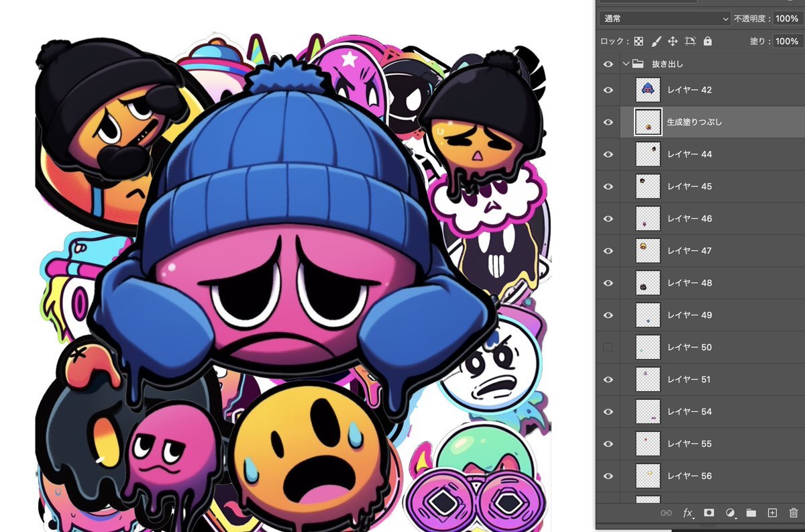
Task: Click the link layers chain icon
Action: [x=666, y=513]
